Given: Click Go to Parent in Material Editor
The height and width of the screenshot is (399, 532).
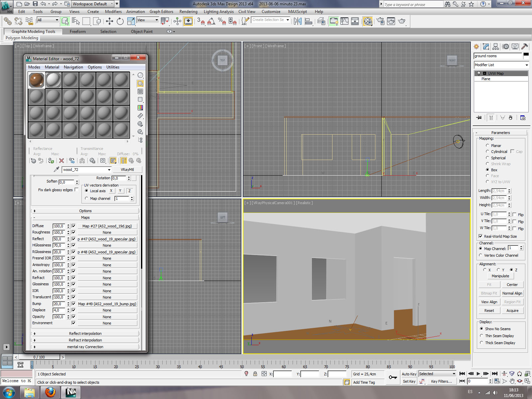Looking at the screenshot, I should pyautogui.click(x=131, y=161).
